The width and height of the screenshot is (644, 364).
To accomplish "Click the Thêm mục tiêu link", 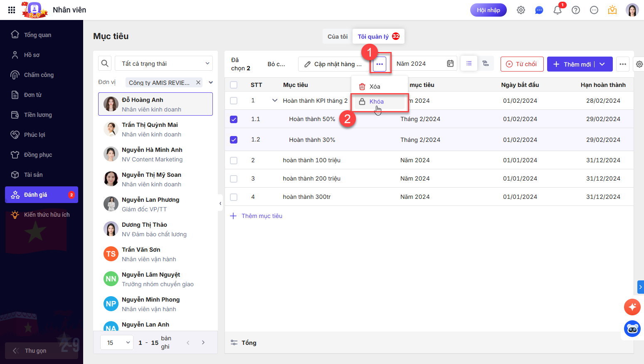I will point(262,216).
